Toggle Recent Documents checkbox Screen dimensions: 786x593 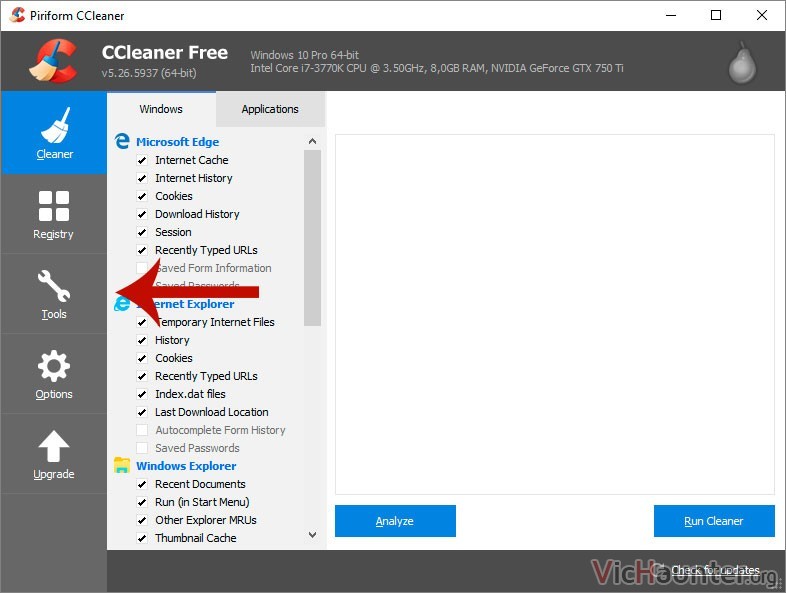(x=142, y=484)
